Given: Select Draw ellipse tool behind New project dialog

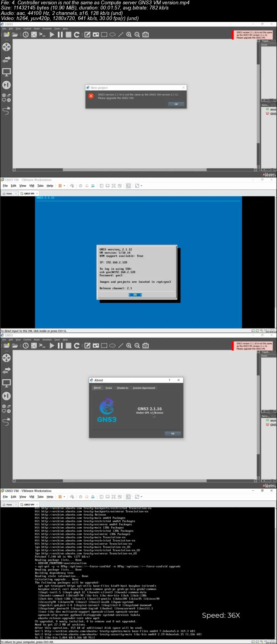Looking at the screenshot, I should [112, 35].
